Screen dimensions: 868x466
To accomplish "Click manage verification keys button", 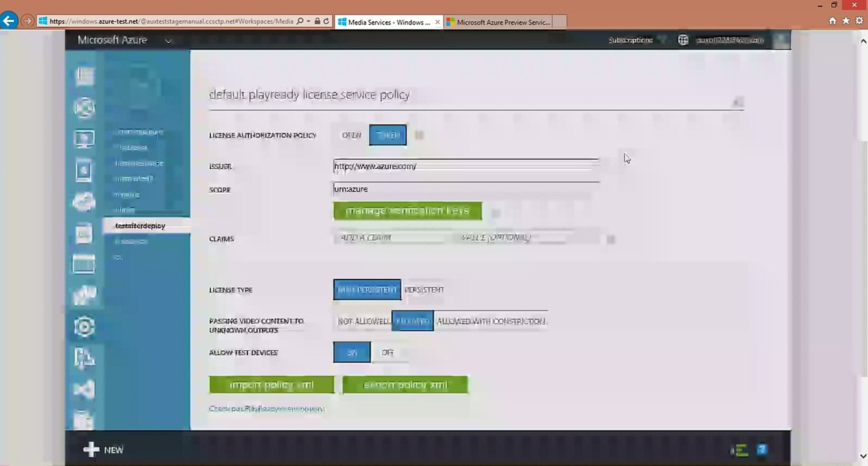I will 407,211.
